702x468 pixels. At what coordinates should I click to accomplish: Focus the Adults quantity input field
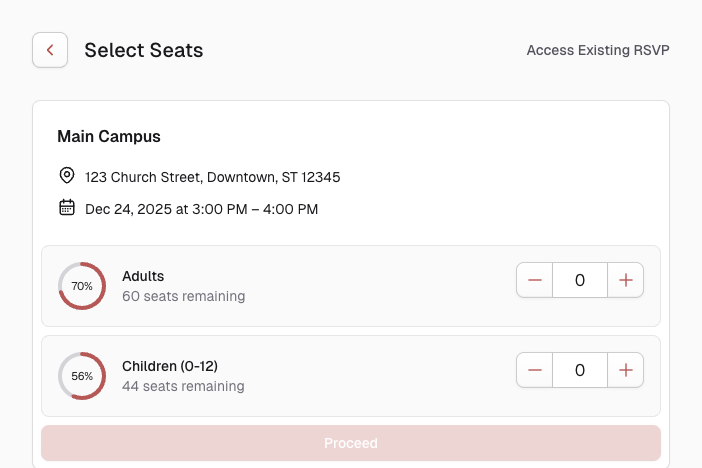pos(580,280)
